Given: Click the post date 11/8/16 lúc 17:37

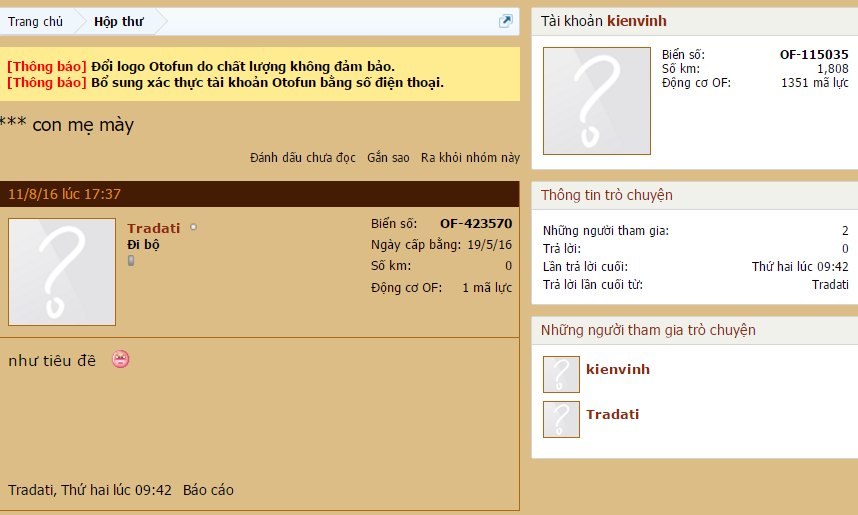Looking at the screenshot, I should 65,194.
